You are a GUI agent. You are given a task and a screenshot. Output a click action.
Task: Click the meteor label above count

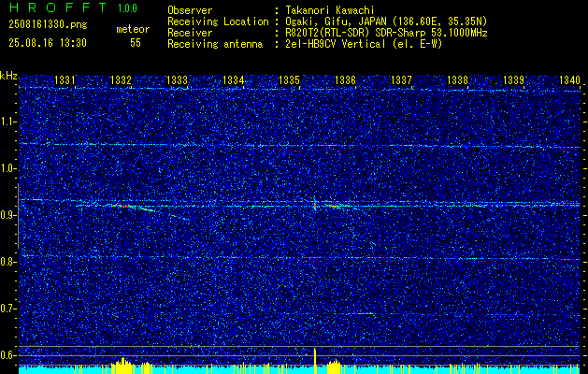(133, 29)
